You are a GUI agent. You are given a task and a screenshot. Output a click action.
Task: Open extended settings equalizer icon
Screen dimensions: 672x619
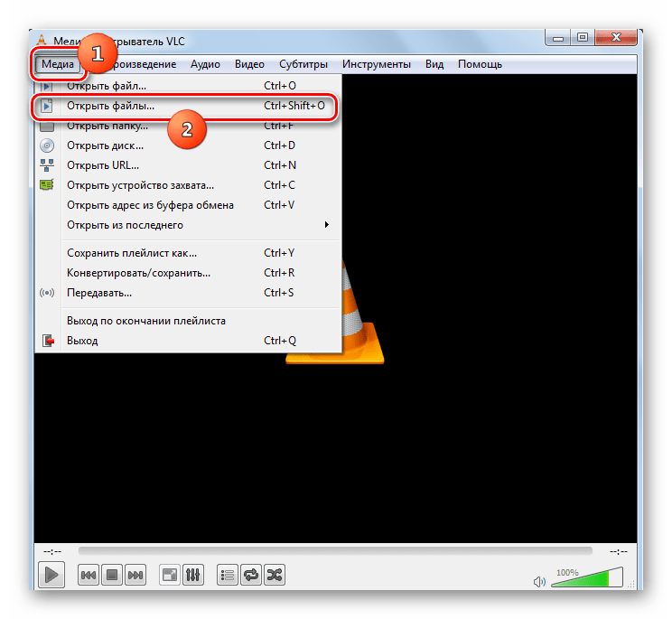193,575
